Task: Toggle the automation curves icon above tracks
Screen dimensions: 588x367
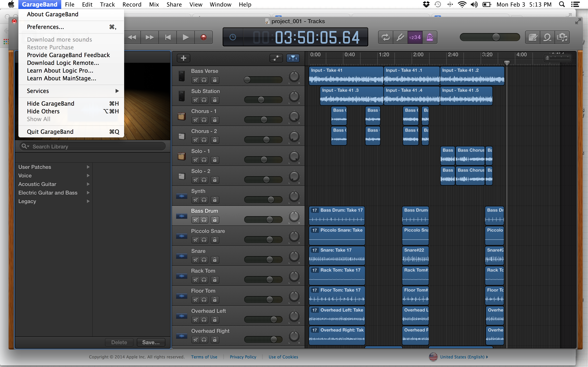Action: (276, 58)
